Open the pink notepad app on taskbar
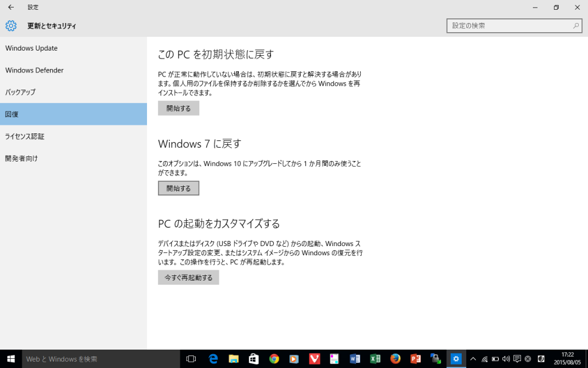The image size is (588, 368). (x=335, y=359)
